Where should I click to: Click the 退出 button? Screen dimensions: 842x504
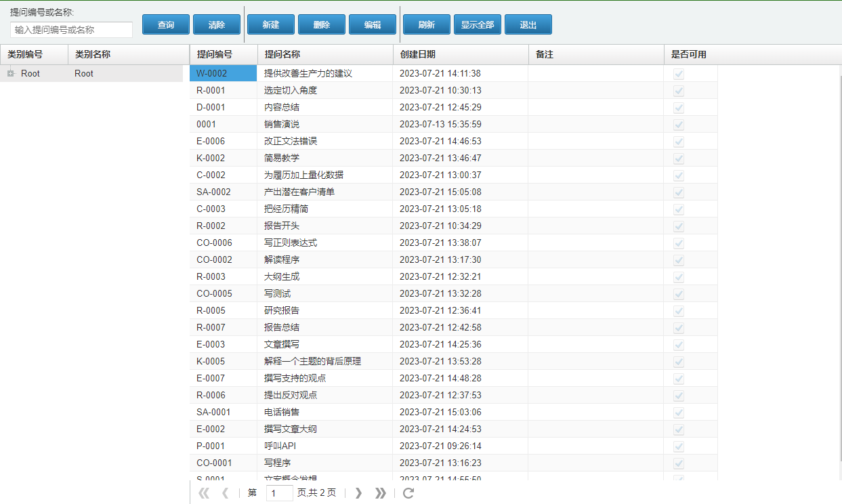point(528,24)
